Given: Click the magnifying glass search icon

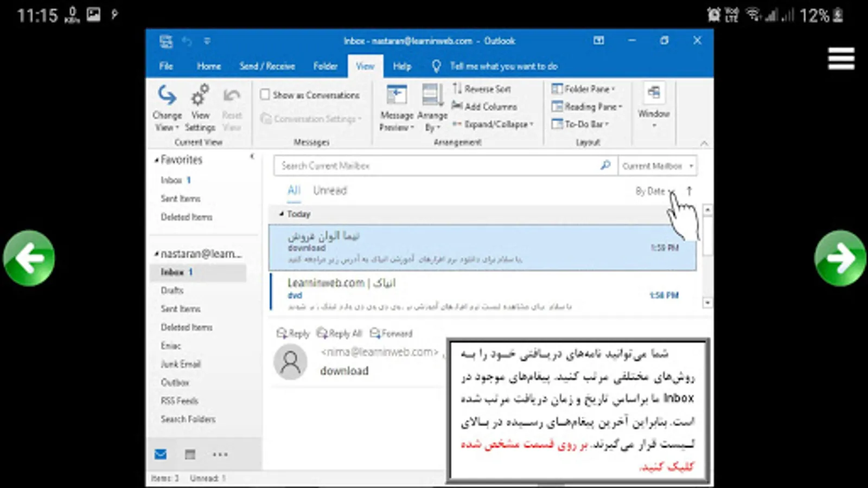Looking at the screenshot, I should pos(605,165).
